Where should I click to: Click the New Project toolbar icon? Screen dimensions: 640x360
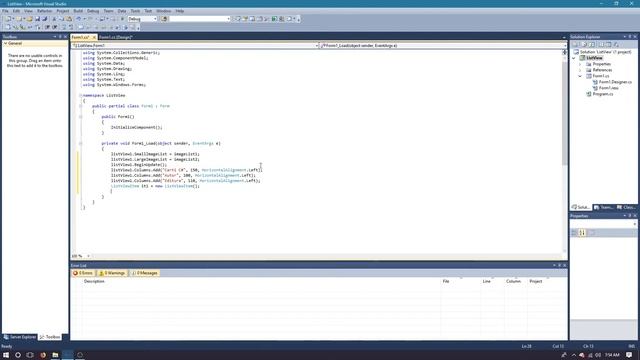[x=8, y=19]
